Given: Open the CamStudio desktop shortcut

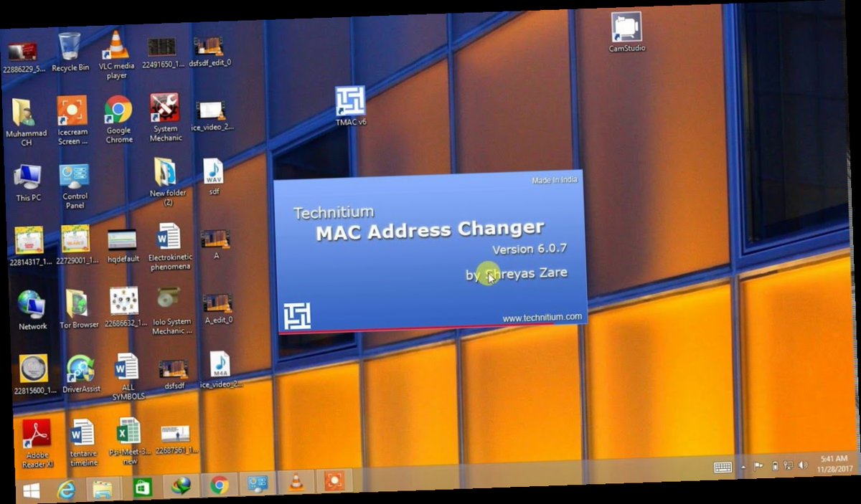Looking at the screenshot, I should tap(626, 32).
